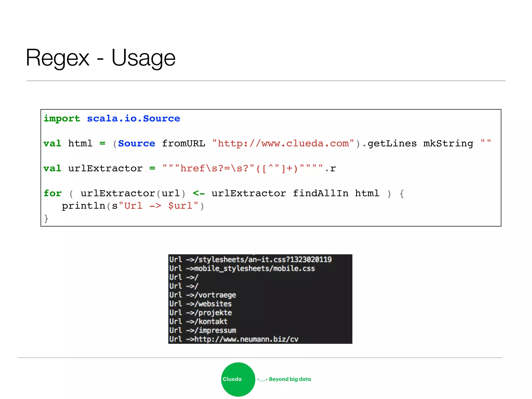Click the 'for ( urlExtractor(url)' loop line
Viewport: 532px width, 399px height.
point(224,193)
